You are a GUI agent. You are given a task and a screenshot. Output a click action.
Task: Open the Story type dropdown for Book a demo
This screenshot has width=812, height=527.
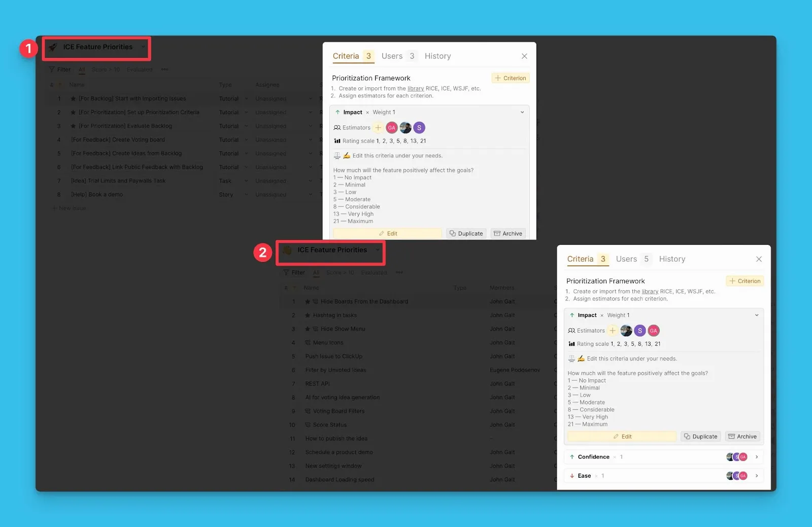click(x=246, y=195)
